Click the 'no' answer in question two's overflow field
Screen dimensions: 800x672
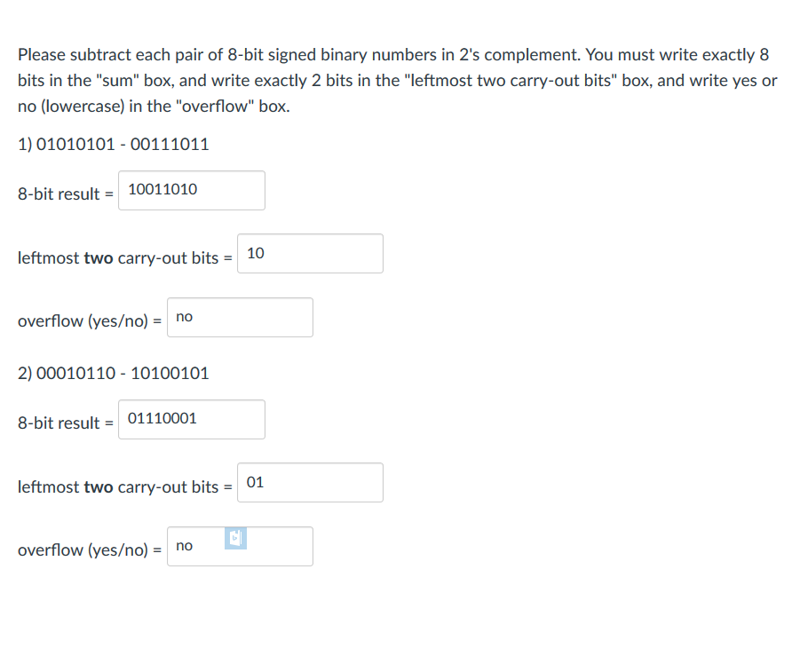coord(184,546)
